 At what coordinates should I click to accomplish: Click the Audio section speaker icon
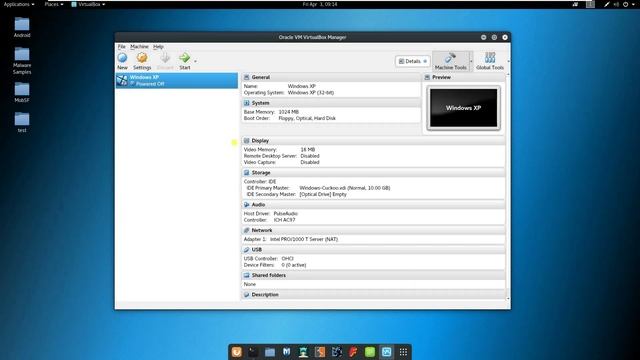pyautogui.click(x=247, y=204)
